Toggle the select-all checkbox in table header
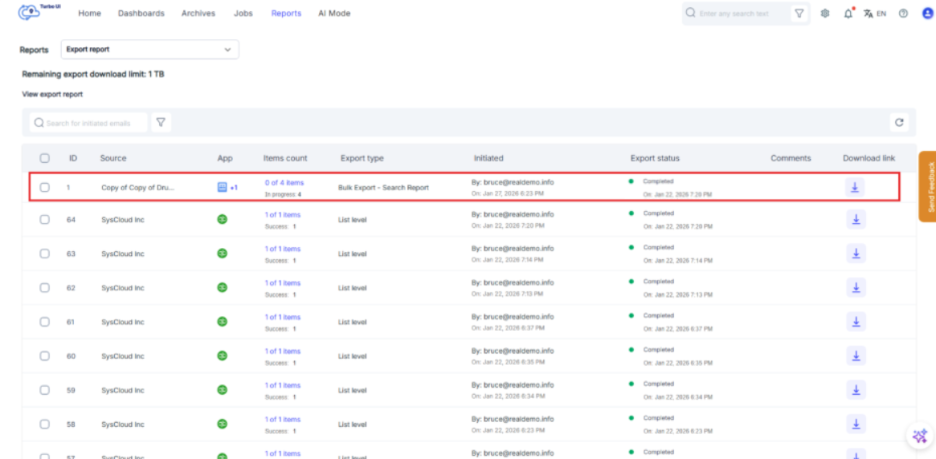Screen dimensions: 936x459 point(44,158)
